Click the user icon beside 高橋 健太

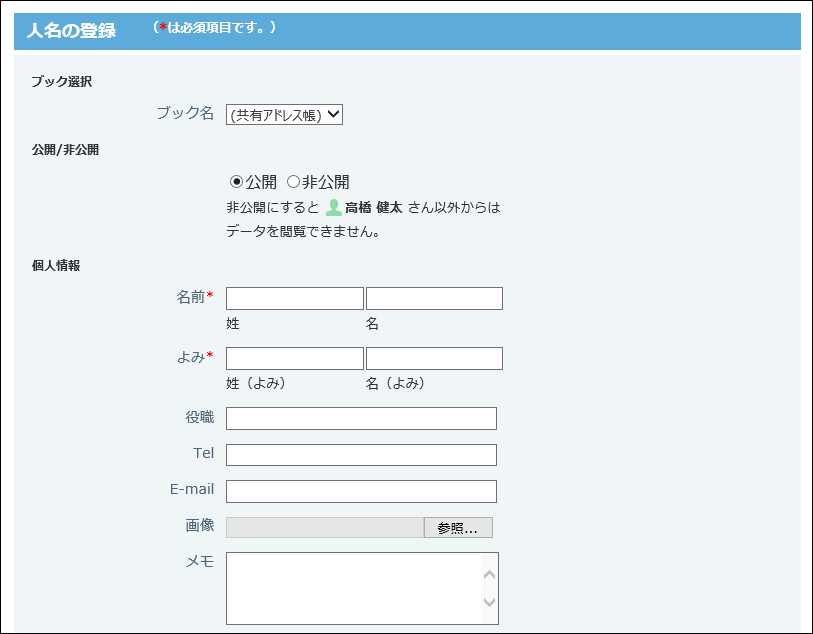pos(334,208)
